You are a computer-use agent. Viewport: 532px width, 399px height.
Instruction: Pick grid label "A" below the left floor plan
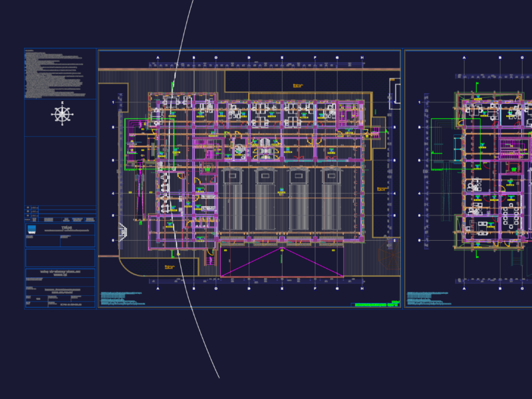(158, 289)
